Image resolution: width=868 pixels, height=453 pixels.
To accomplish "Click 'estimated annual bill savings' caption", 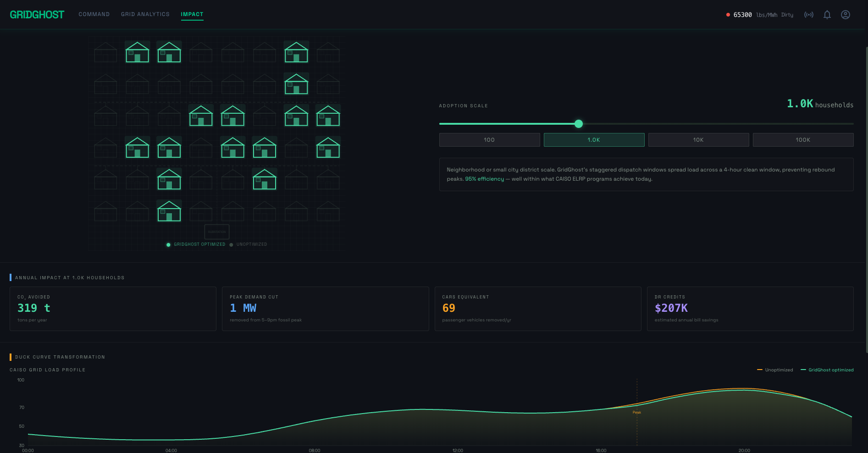I will coord(686,320).
